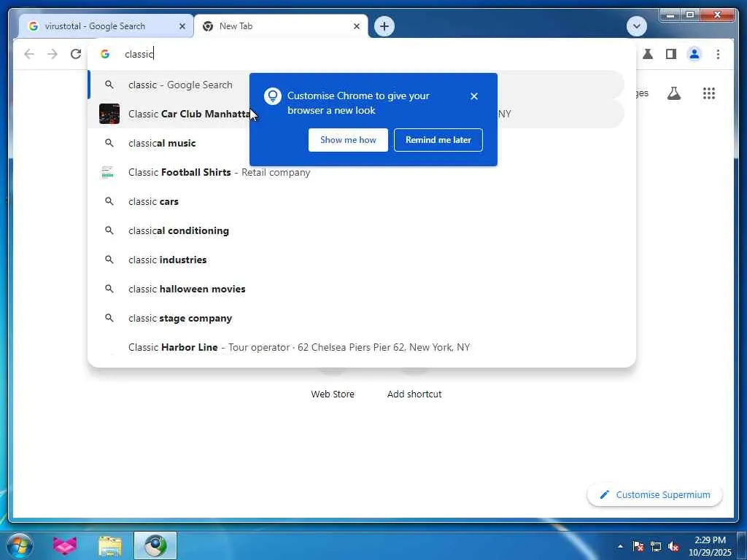
Task: Choose classic halloween movies suggestion
Action: (356, 289)
